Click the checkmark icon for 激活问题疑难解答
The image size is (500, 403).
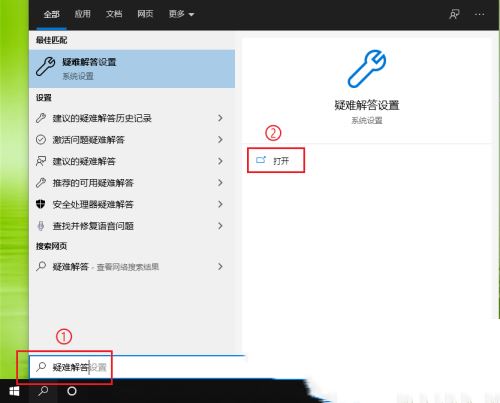tap(41, 139)
